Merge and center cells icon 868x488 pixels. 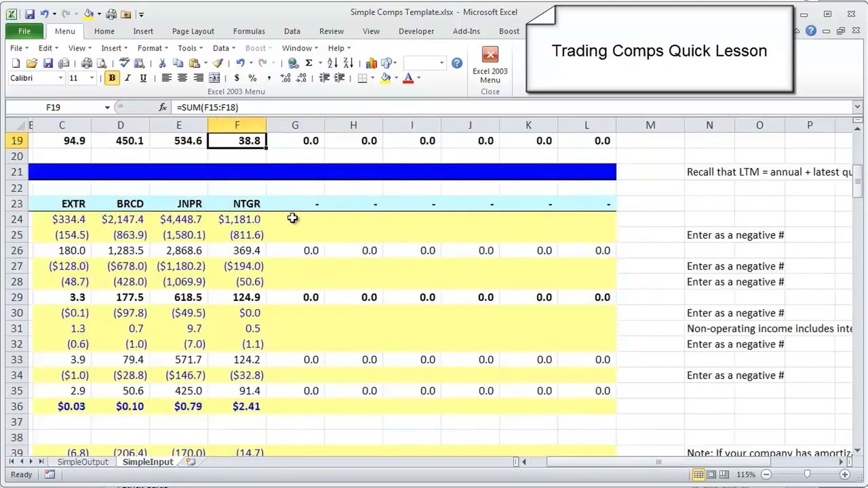[214, 78]
